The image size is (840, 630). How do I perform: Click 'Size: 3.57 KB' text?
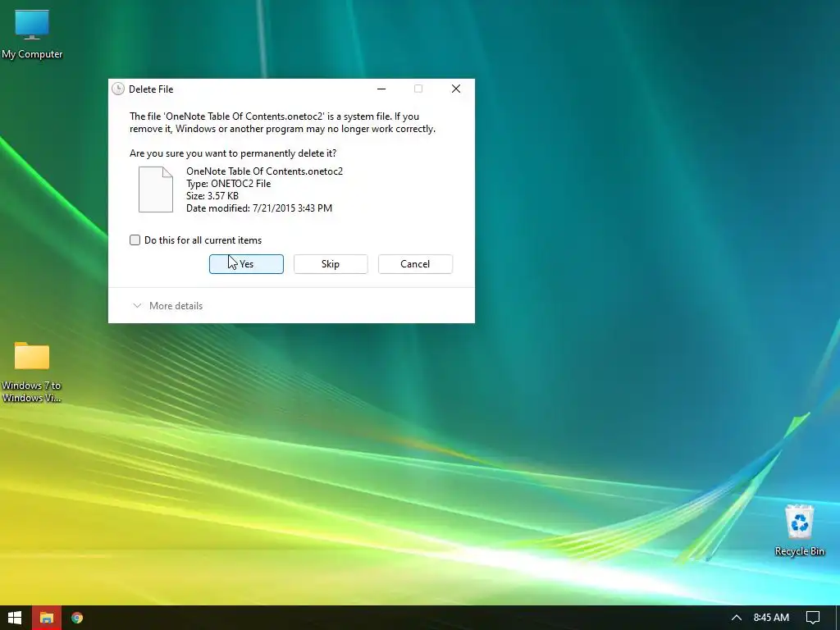pos(212,196)
